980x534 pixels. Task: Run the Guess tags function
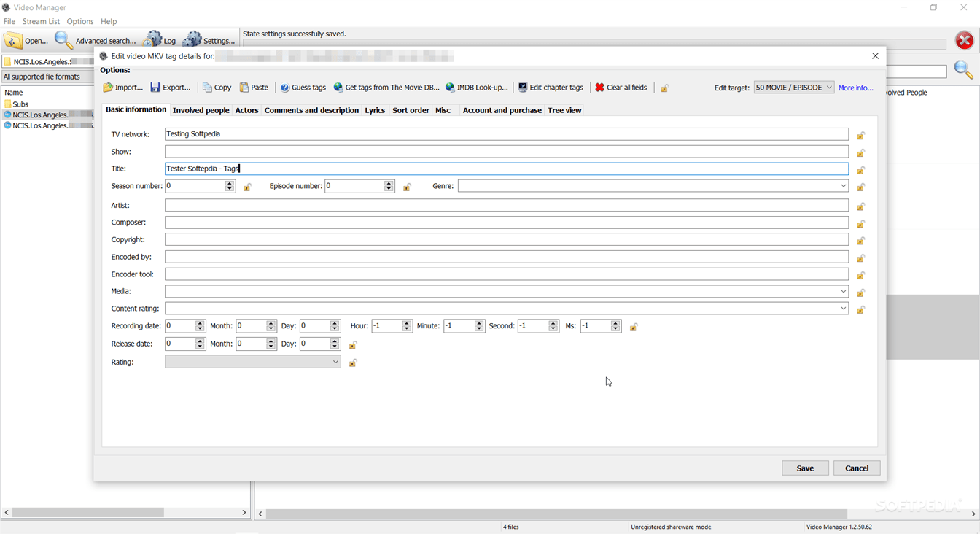coord(303,87)
